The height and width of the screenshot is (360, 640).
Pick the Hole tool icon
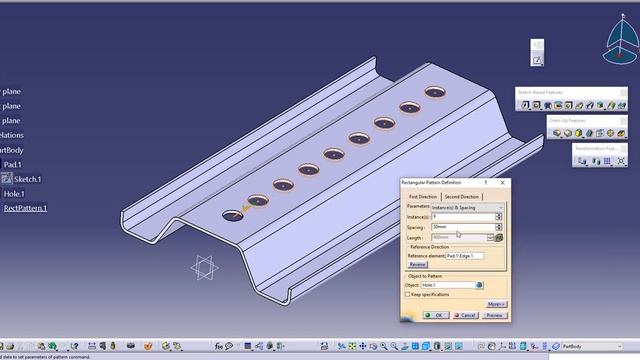(x=569, y=105)
